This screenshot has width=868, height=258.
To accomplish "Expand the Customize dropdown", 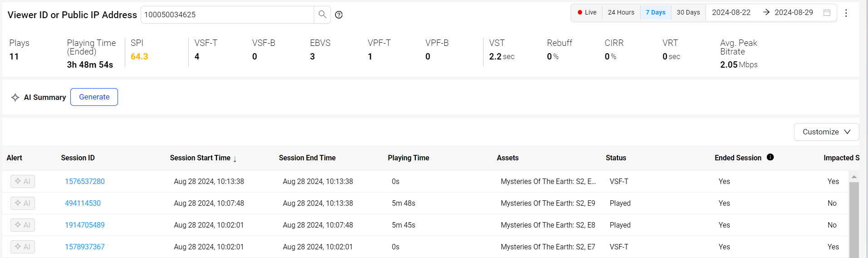I will tap(826, 132).
